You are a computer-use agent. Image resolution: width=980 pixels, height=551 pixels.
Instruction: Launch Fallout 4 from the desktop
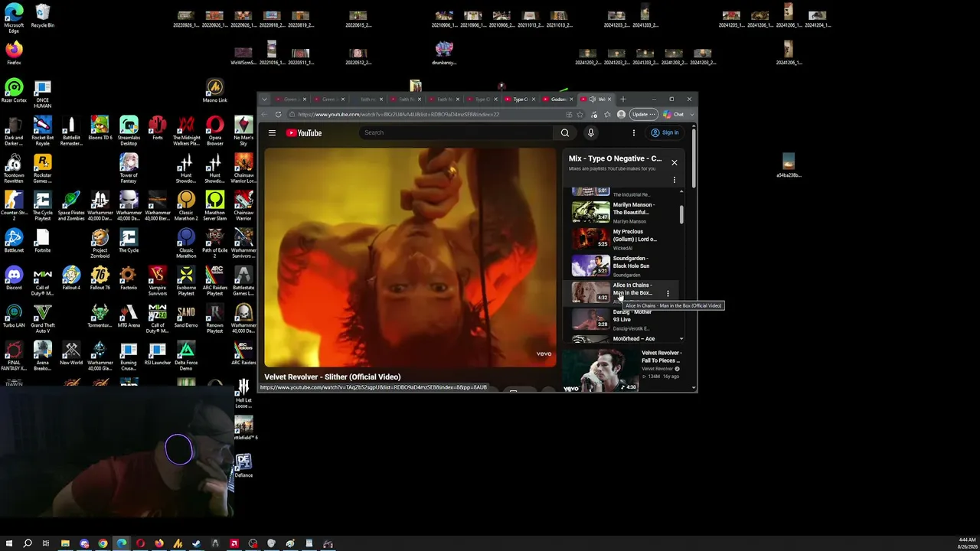[x=71, y=277]
